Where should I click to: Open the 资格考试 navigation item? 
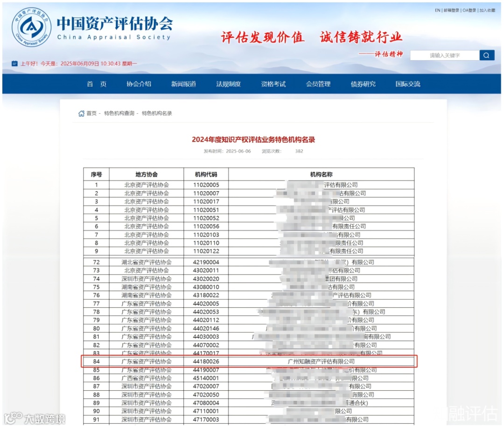pos(273,84)
